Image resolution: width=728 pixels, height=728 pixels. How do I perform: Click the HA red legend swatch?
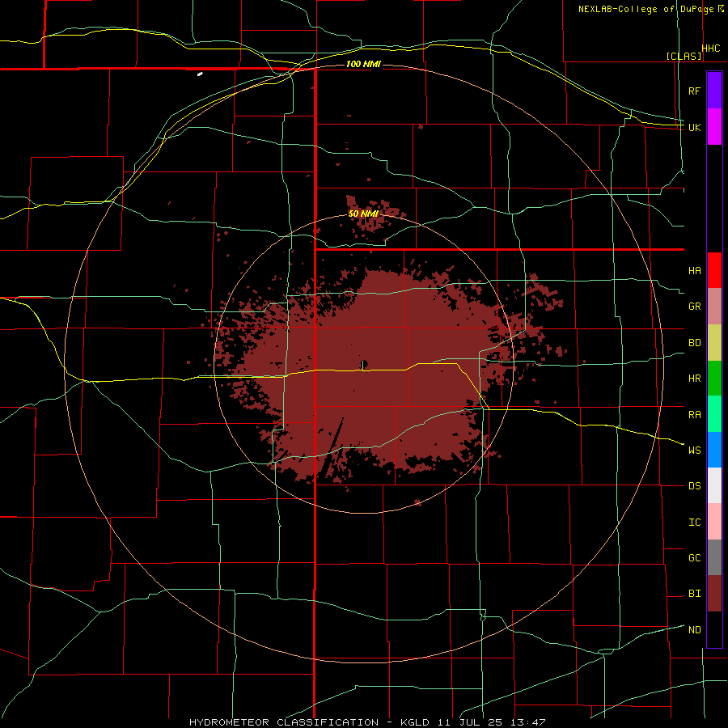(x=714, y=270)
